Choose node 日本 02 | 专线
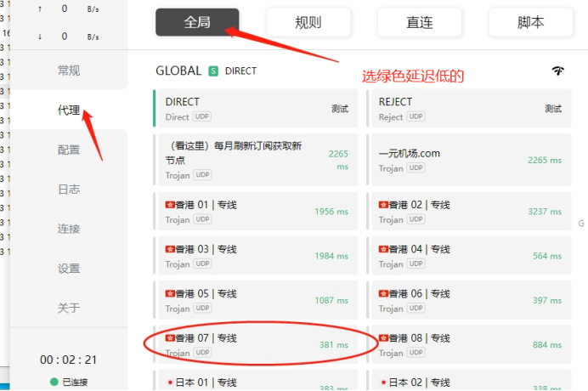This screenshot has width=588, height=391. [x=469, y=380]
